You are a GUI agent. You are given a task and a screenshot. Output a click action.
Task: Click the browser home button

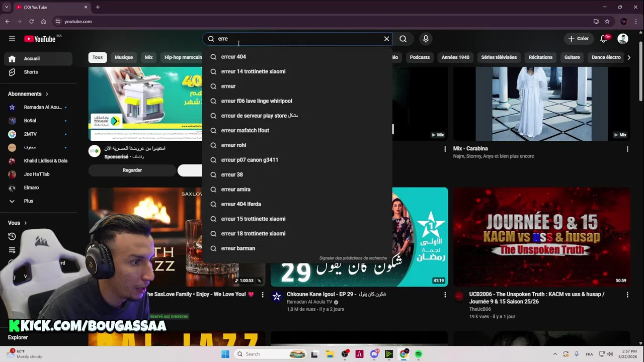[x=43, y=22]
